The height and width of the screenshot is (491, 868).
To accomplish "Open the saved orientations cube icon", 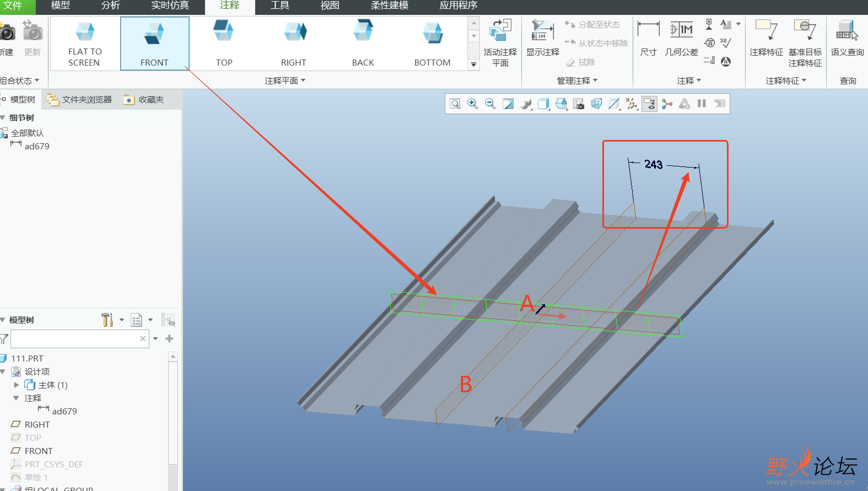I will (561, 104).
